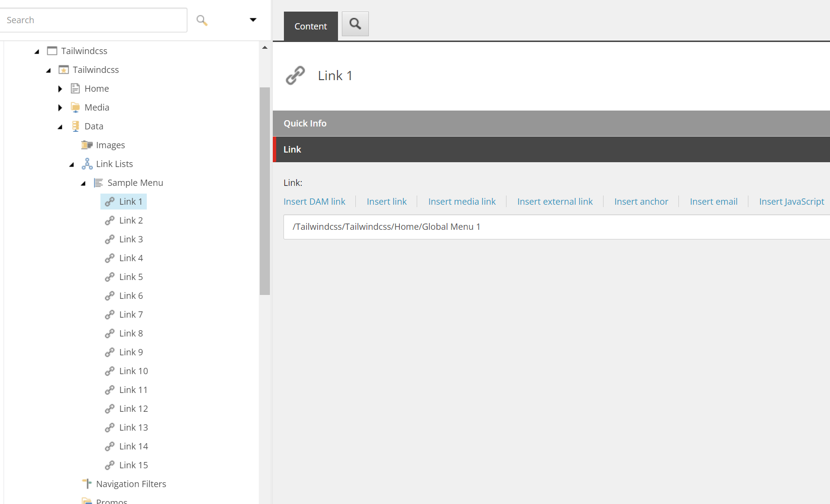The height and width of the screenshot is (504, 830).
Task: Click the chain icon next to Link 8
Action: [x=110, y=333]
